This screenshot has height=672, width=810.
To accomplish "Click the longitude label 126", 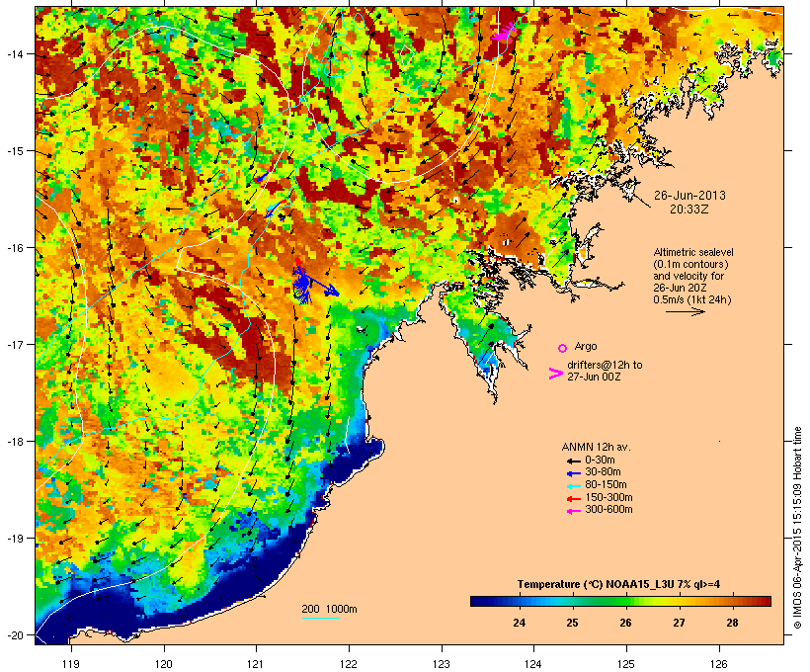I will point(719,664).
